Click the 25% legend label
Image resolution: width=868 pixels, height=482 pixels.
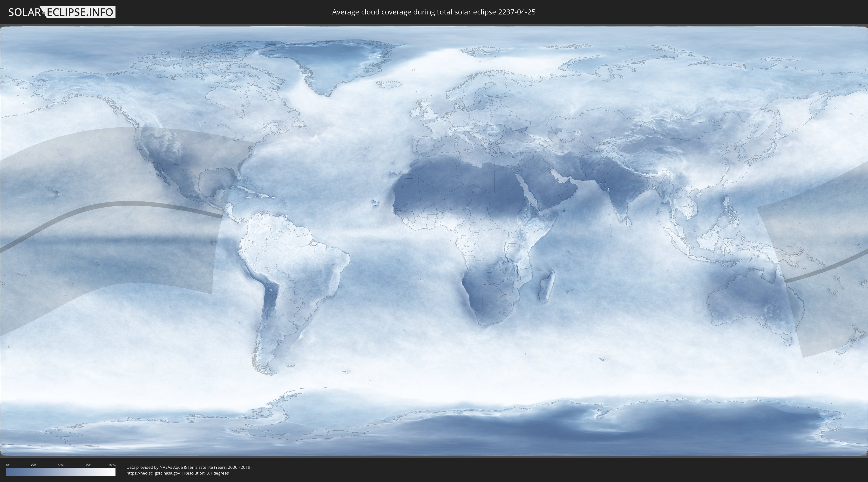33,465
